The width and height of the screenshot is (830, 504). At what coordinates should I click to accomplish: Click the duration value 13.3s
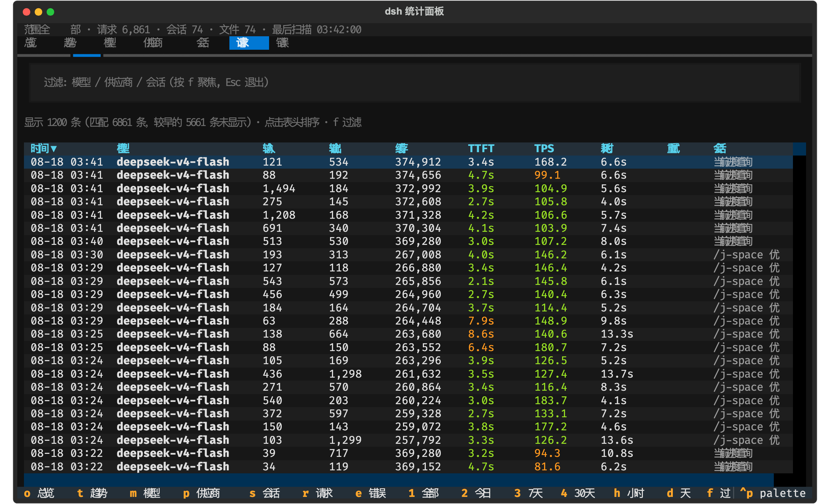click(617, 334)
